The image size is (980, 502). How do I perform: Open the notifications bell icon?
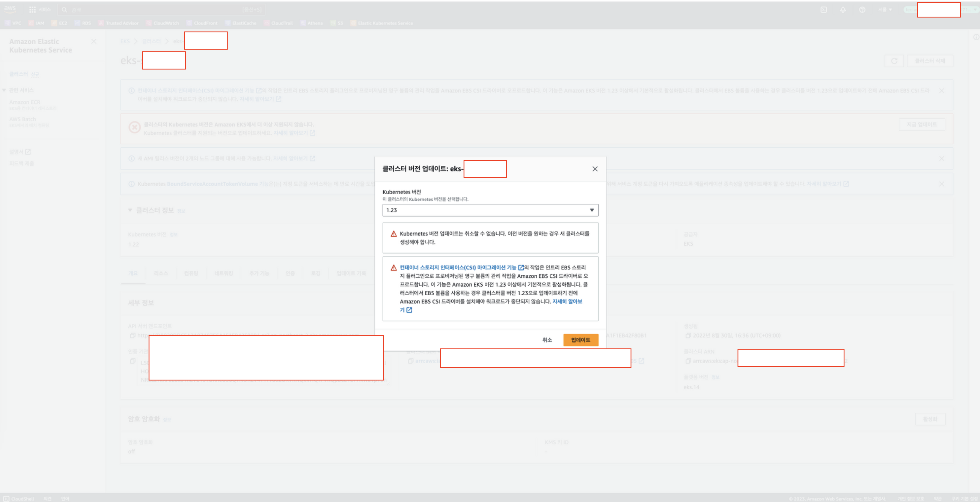point(843,10)
